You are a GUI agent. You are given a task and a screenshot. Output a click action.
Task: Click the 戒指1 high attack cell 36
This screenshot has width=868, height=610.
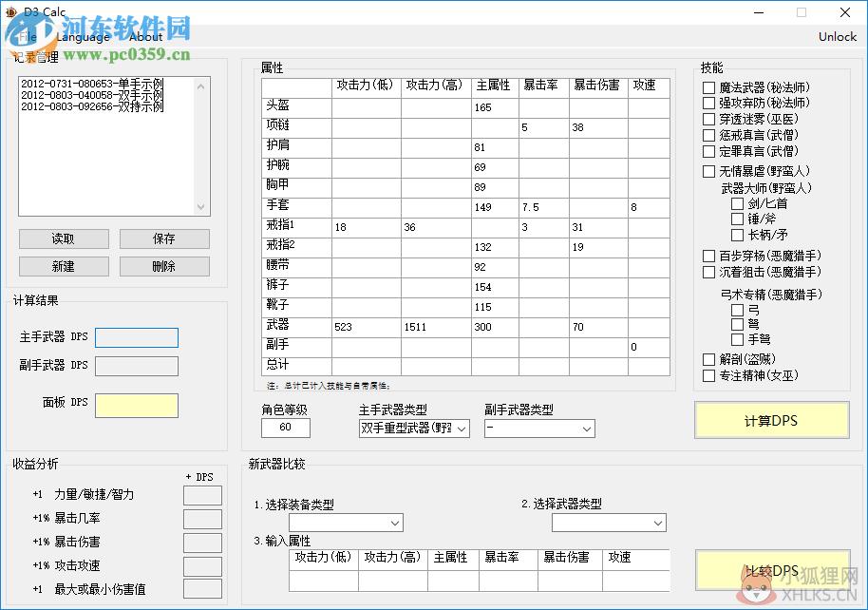coord(436,227)
